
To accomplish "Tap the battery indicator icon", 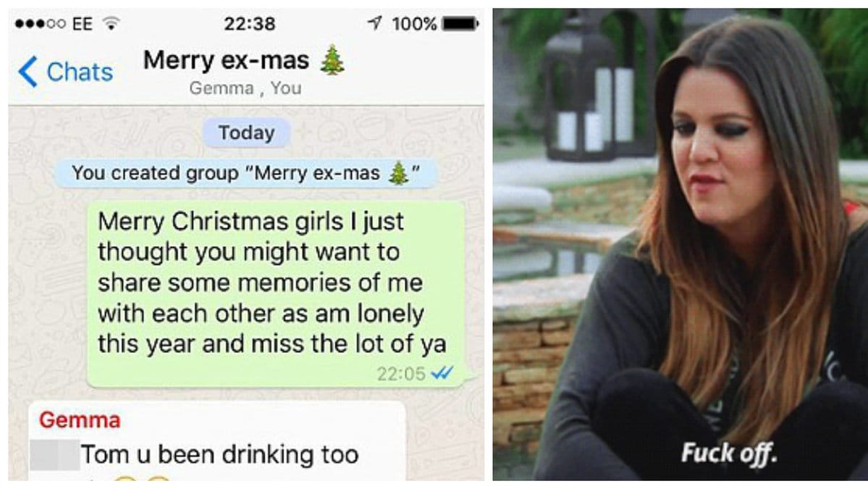I will point(460,23).
